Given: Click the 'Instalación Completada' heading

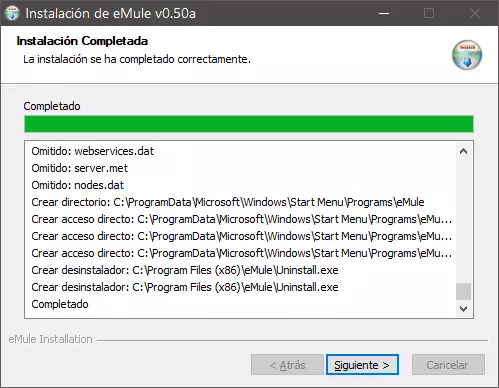Looking at the screenshot, I should point(82,41).
